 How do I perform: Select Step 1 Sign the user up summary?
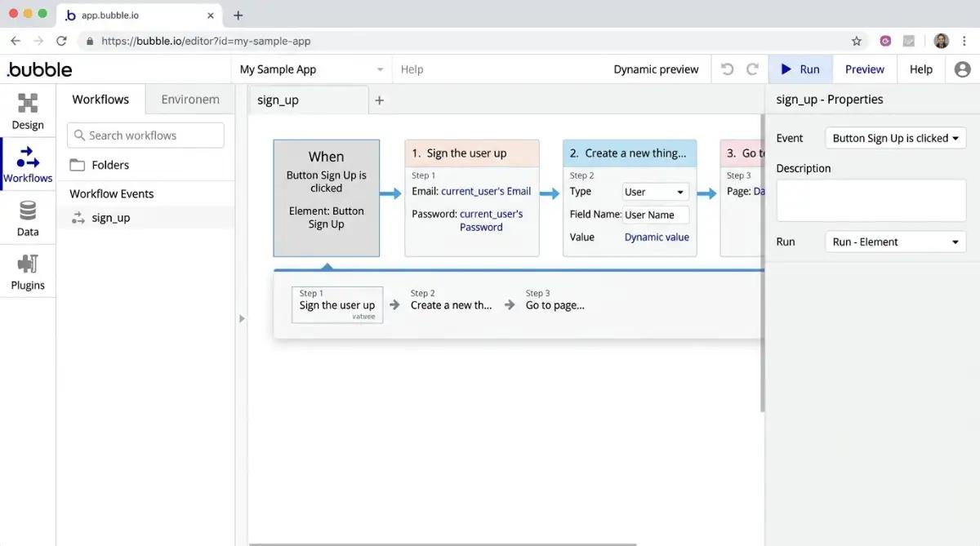pyautogui.click(x=337, y=304)
